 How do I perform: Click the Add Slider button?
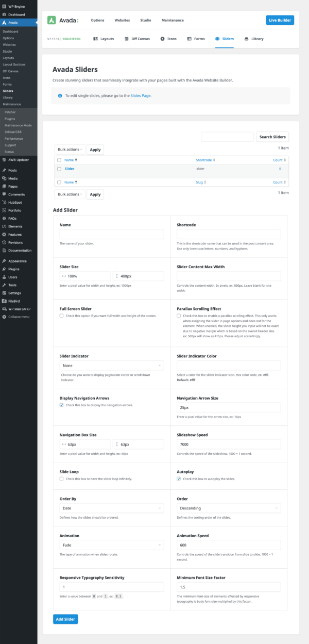point(65,619)
